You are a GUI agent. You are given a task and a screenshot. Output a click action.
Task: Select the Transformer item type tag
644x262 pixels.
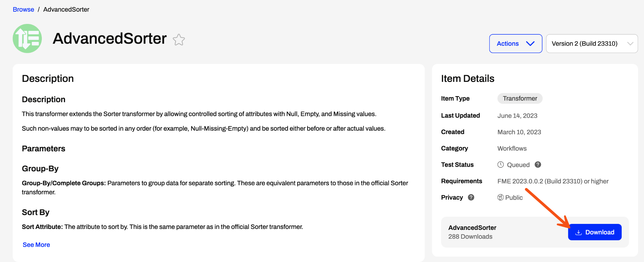tap(520, 98)
